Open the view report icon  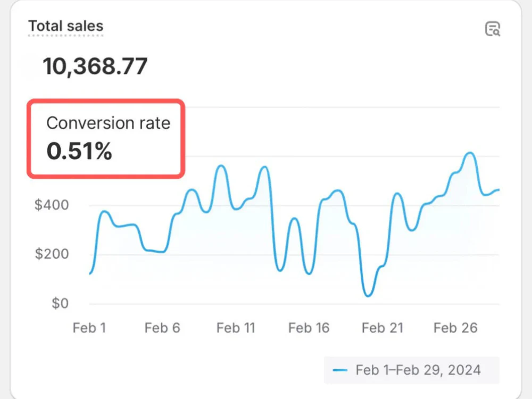[x=493, y=29]
